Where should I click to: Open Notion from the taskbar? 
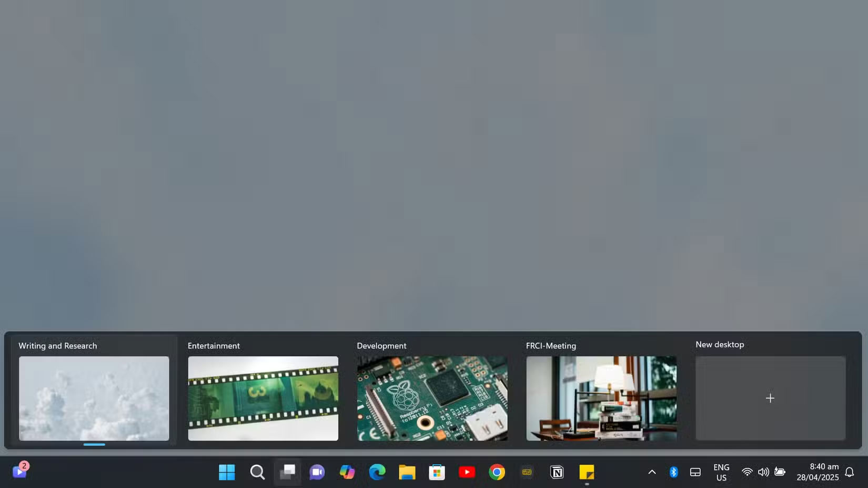point(557,472)
